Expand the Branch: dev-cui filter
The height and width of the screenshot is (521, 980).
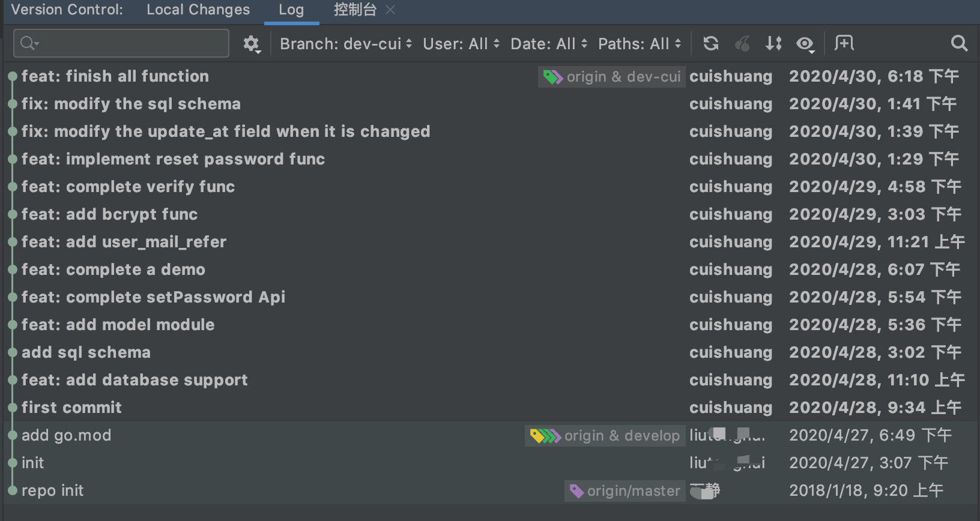(346, 44)
